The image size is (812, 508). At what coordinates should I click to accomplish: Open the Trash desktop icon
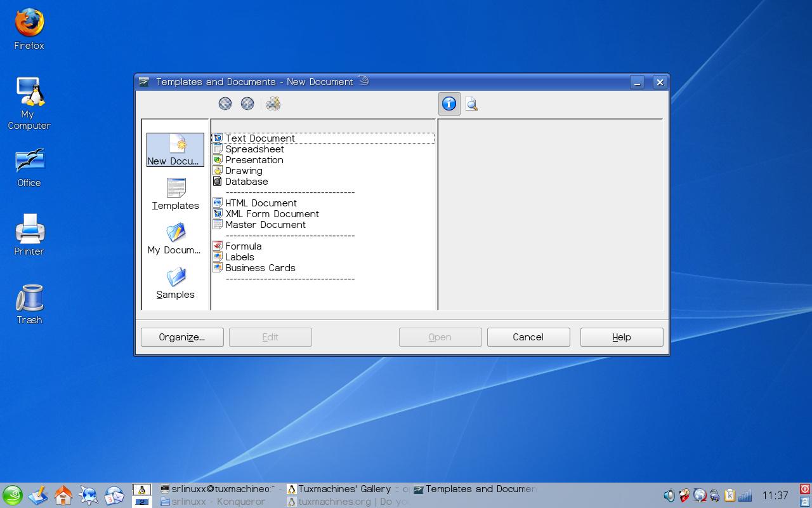pyautogui.click(x=29, y=304)
